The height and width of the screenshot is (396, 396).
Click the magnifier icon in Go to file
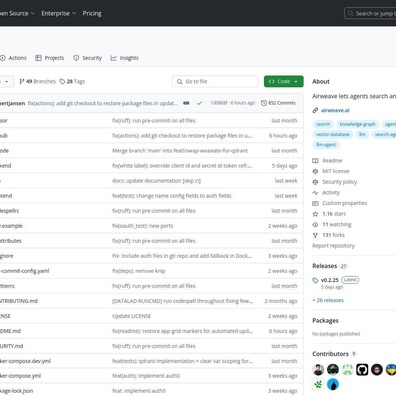pos(179,82)
